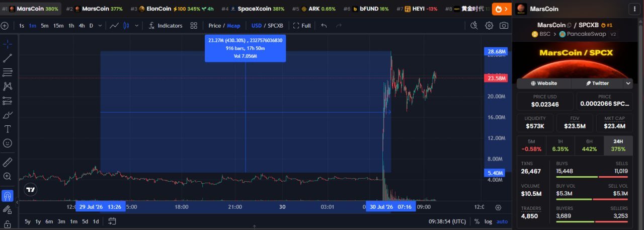This screenshot has height=230, width=644.
Task: Set interval to 4h
Action: point(82,26)
